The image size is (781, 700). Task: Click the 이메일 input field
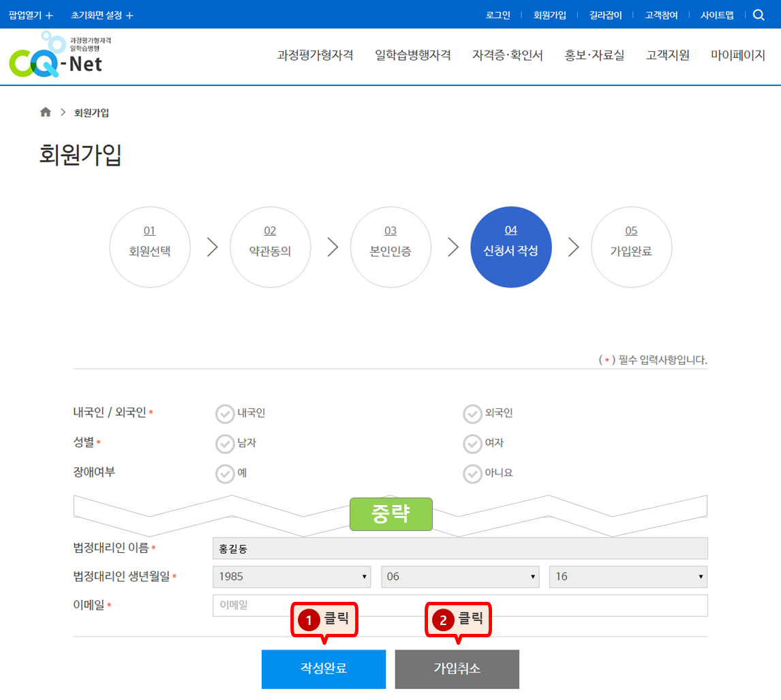pos(460,605)
